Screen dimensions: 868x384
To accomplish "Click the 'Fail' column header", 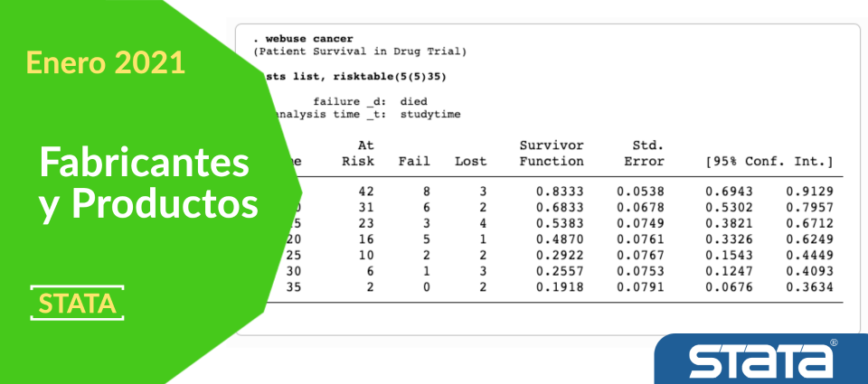I will [414, 162].
